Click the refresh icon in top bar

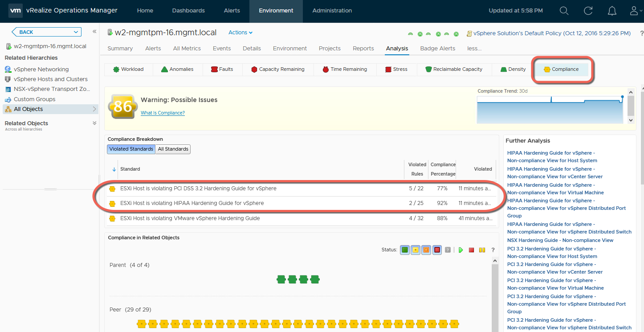tap(588, 11)
